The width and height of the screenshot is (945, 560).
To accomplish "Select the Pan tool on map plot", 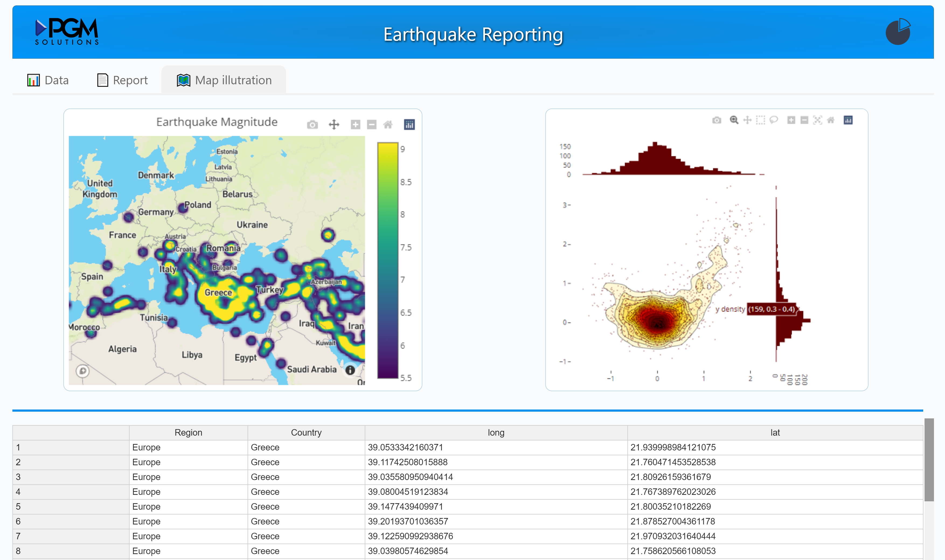I will pyautogui.click(x=334, y=125).
